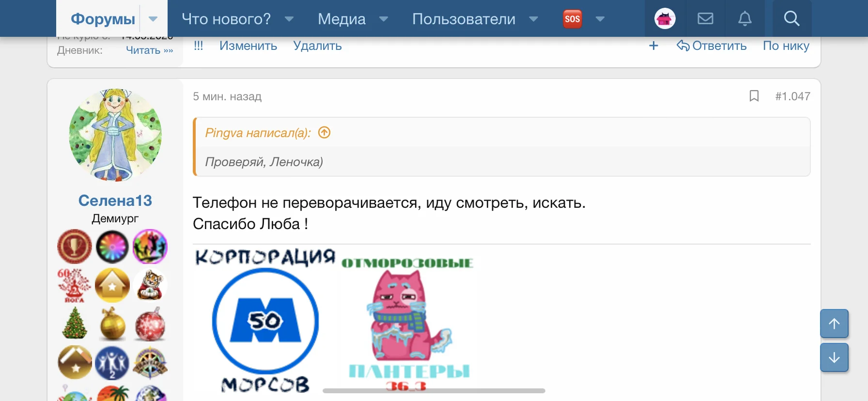Image resolution: width=868 pixels, height=401 pixels.
Task: Click the purple dancing silhouettes badge
Action: 150,247
